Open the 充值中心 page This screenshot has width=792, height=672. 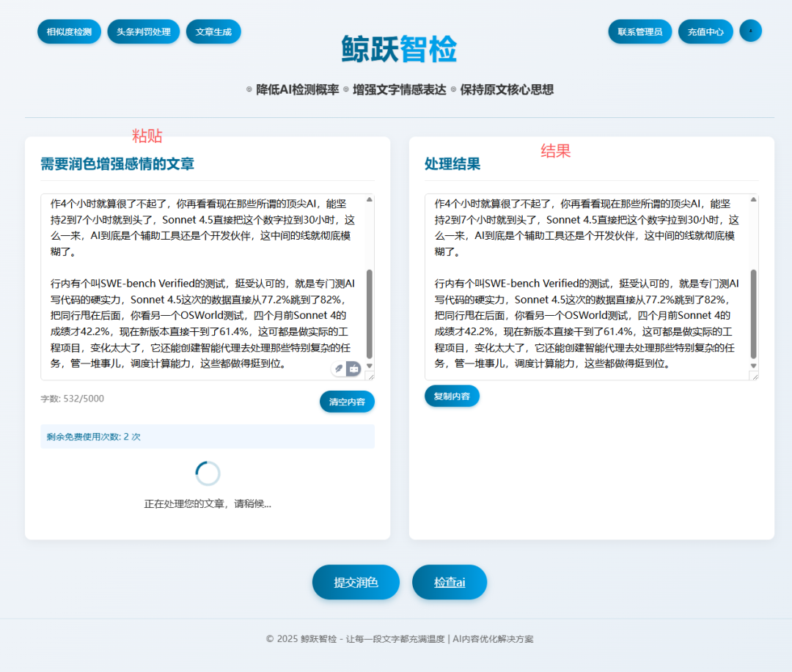pos(705,31)
